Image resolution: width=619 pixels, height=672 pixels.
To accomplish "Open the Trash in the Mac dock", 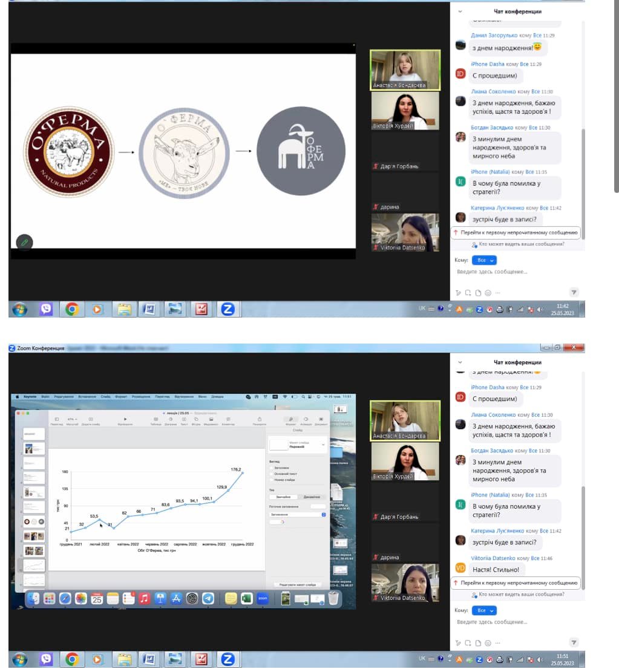I will [333, 598].
